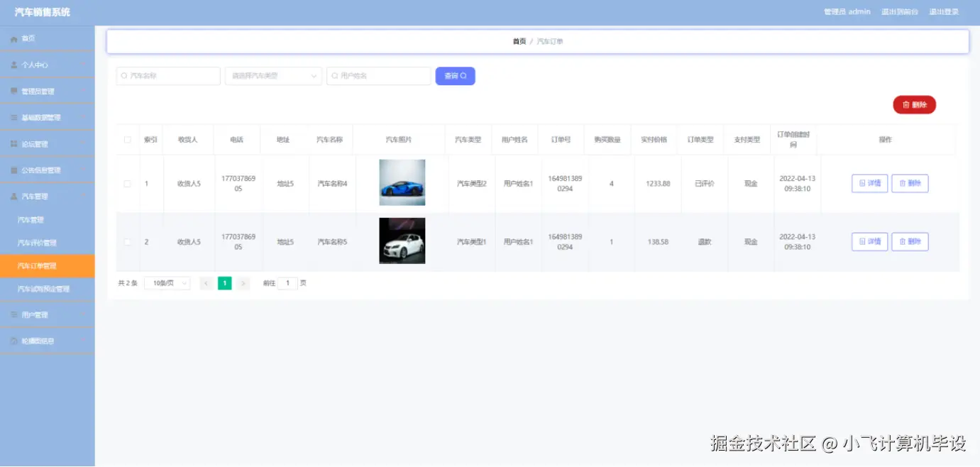The height and width of the screenshot is (467, 980).
Task: Expand the 基础数据管理 sidebar section
Action: pyautogui.click(x=47, y=117)
